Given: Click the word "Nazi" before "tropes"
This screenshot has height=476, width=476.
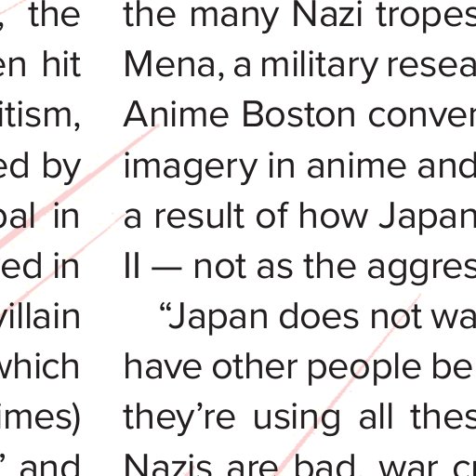Looking at the screenshot, I should [327, 15].
